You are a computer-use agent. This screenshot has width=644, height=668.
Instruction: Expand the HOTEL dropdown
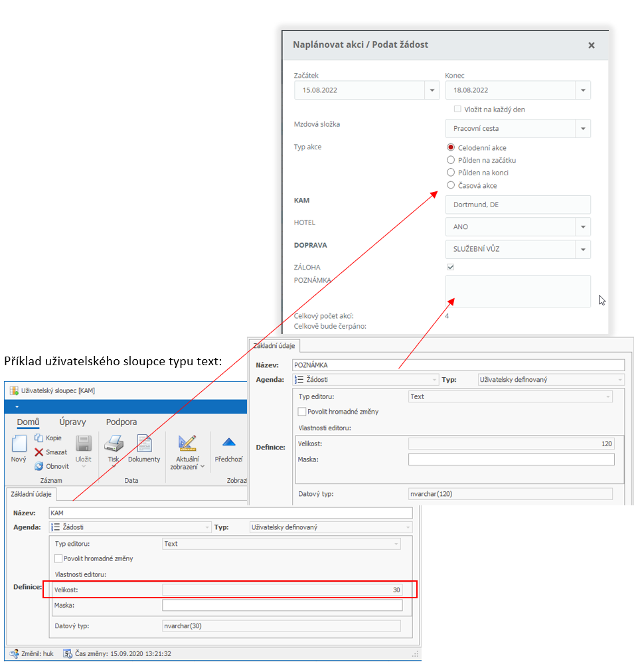(583, 227)
